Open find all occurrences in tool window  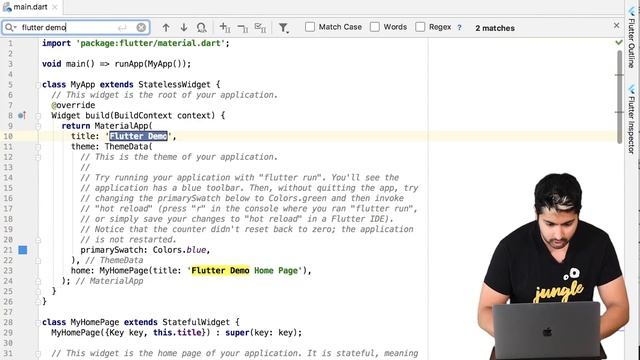point(201,27)
